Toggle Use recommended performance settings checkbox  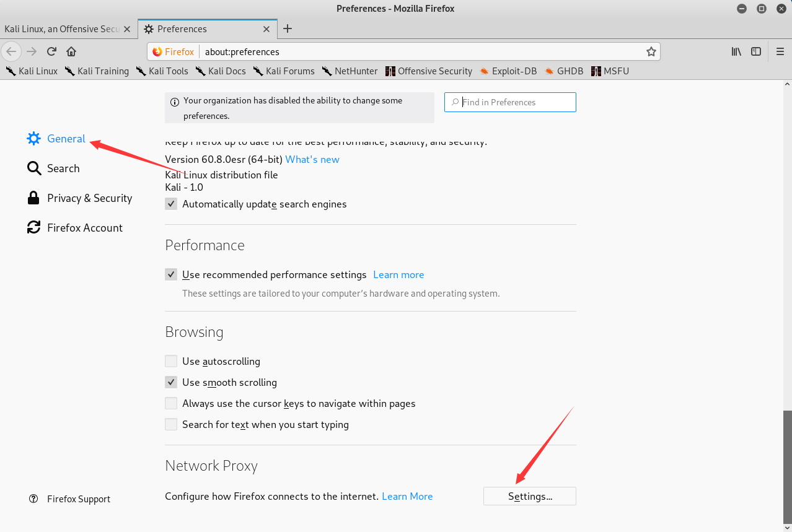coord(171,274)
